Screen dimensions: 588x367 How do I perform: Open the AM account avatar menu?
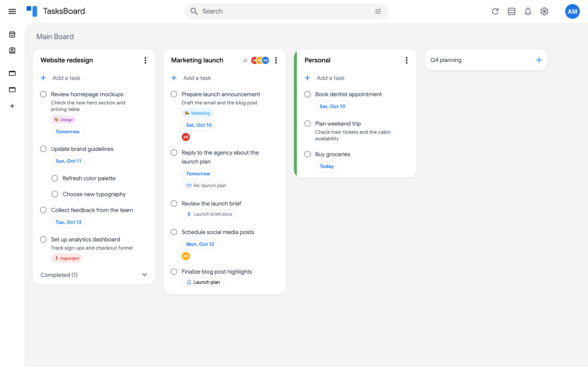pos(572,11)
